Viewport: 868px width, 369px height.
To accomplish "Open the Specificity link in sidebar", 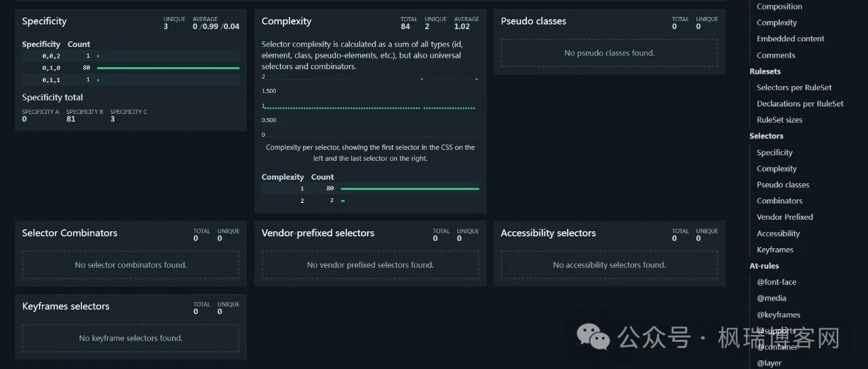I will tap(774, 153).
